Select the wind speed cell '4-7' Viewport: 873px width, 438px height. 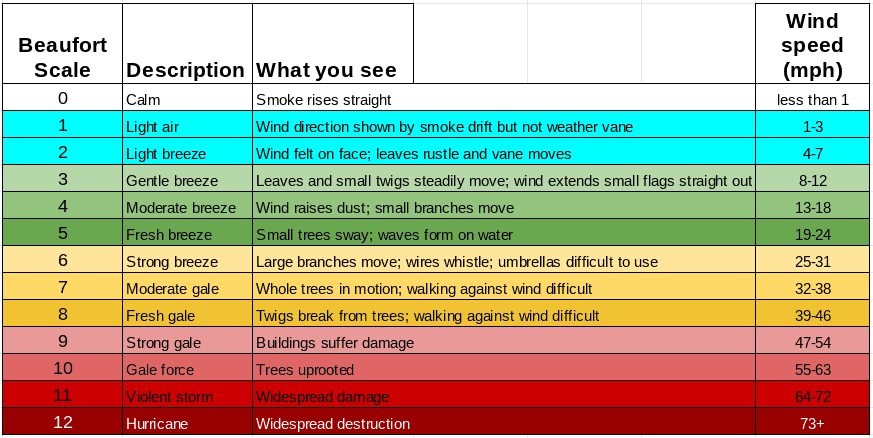812,154
